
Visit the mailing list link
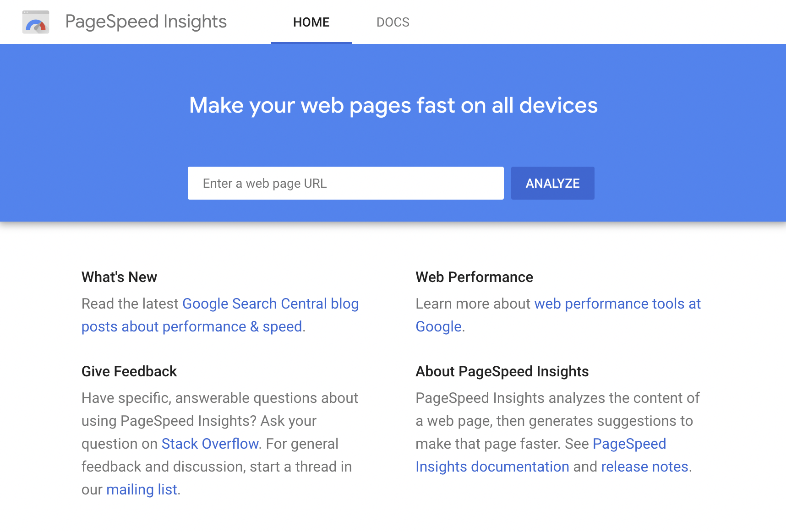pos(142,489)
